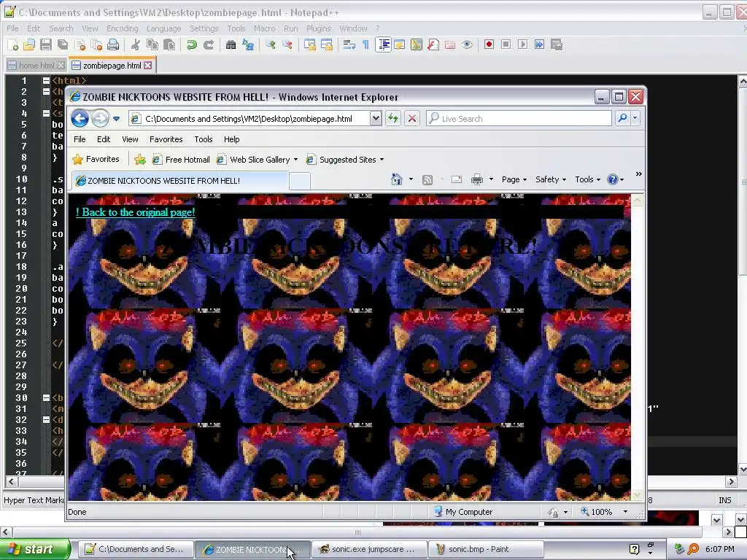Viewport: 747px width, 560px height.
Task: Click the Back to the original page link
Action: click(x=135, y=212)
